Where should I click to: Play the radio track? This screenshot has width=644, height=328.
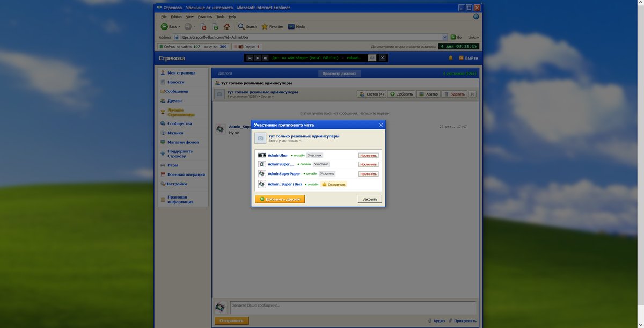(x=258, y=57)
